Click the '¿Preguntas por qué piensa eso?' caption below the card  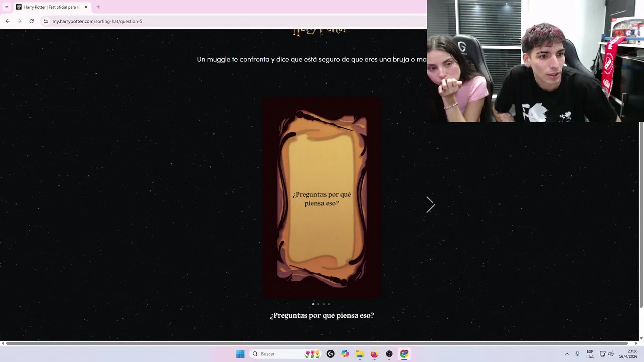coord(322,315)
